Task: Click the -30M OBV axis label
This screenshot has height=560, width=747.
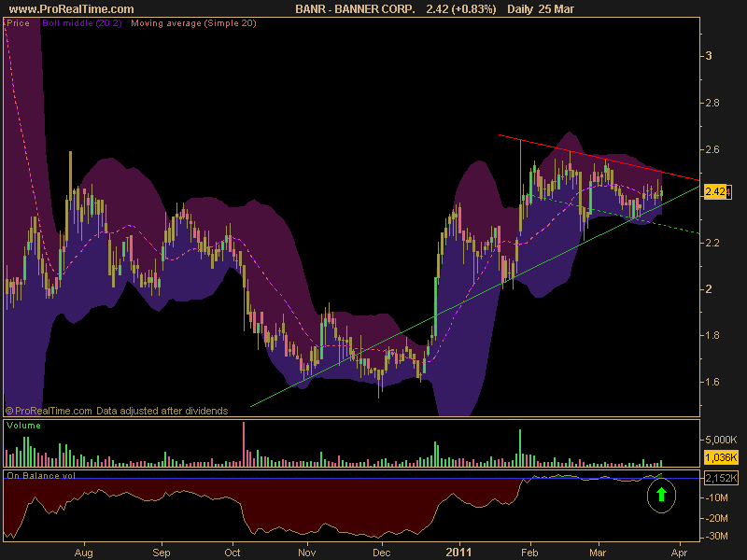Action: (717, 536)
